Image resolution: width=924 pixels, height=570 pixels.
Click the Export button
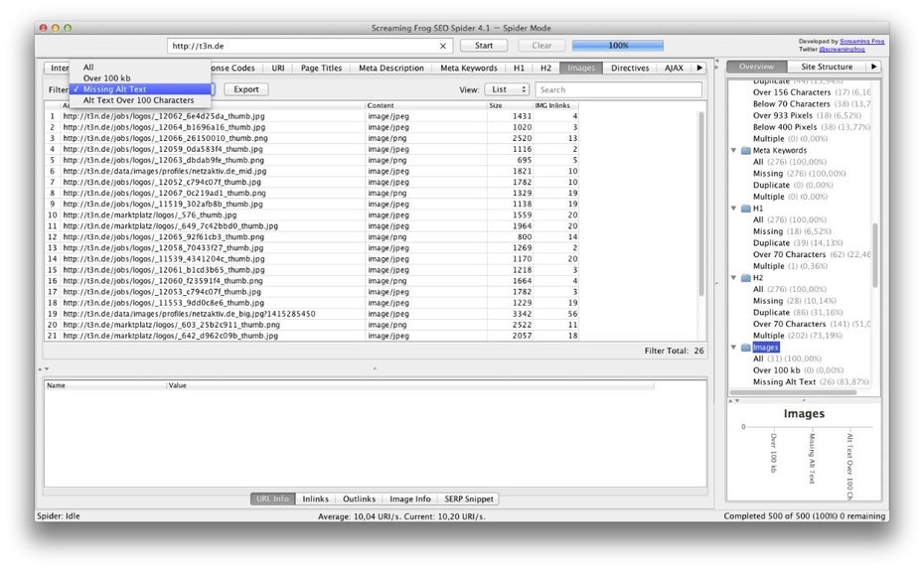(246, 89)
